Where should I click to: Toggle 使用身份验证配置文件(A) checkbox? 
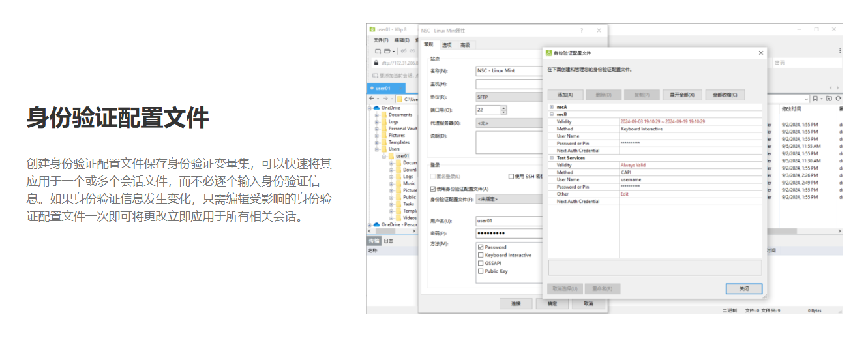click(432, 189)
